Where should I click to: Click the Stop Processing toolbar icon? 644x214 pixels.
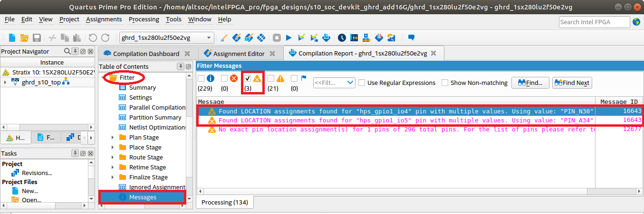point(277,37)
